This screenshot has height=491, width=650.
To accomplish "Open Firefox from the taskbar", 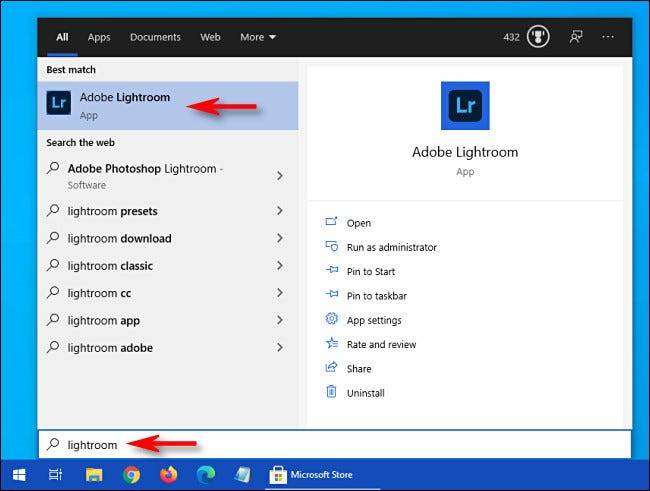I will 168,474.
